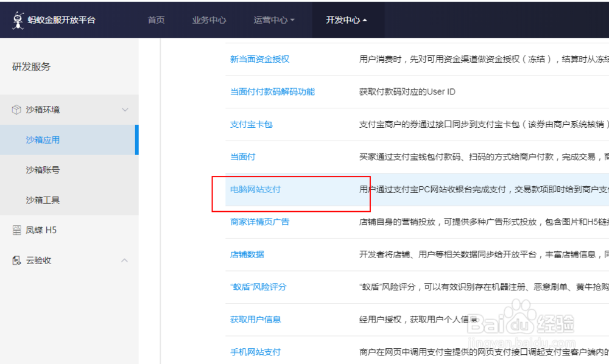This screenshot has width=609, height=364.
Task: Click 沙箱环境 sidebar section label
Action: tap(43, 110)
